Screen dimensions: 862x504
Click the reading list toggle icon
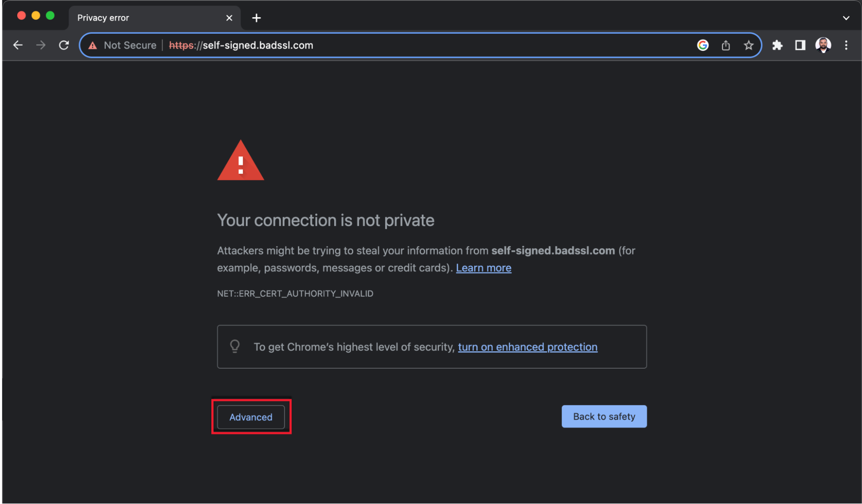(x=800, y=45)
